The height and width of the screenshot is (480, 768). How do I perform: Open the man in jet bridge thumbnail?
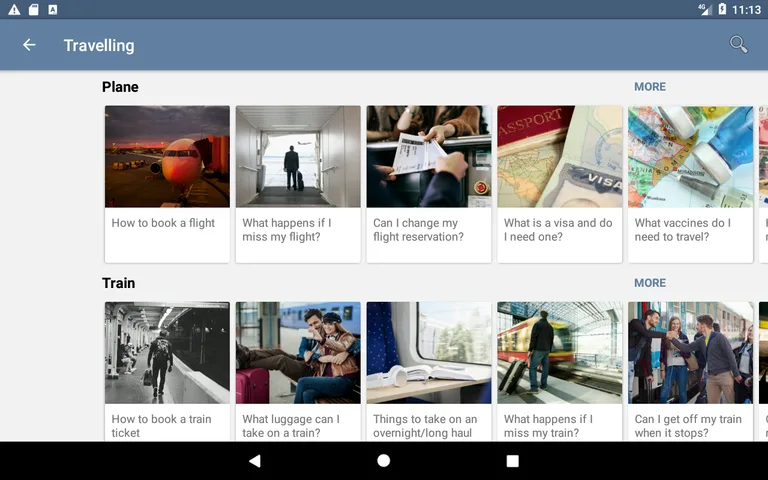[298, 157]
